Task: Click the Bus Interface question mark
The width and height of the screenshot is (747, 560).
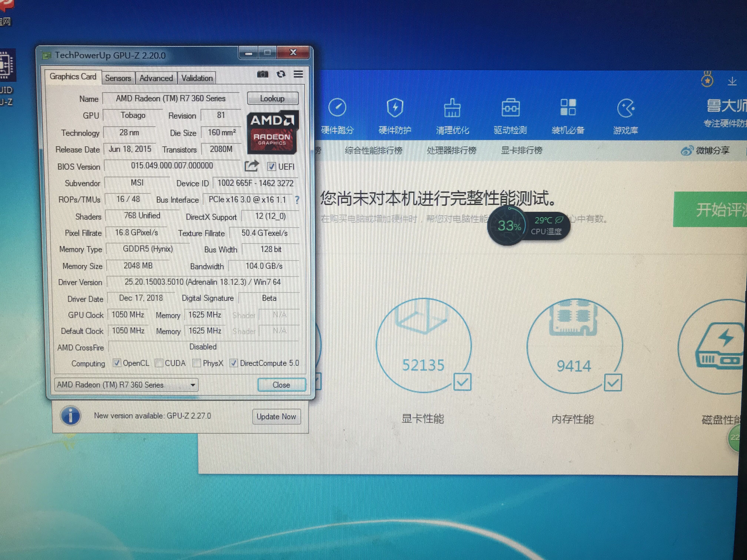Action: (297, 200)
